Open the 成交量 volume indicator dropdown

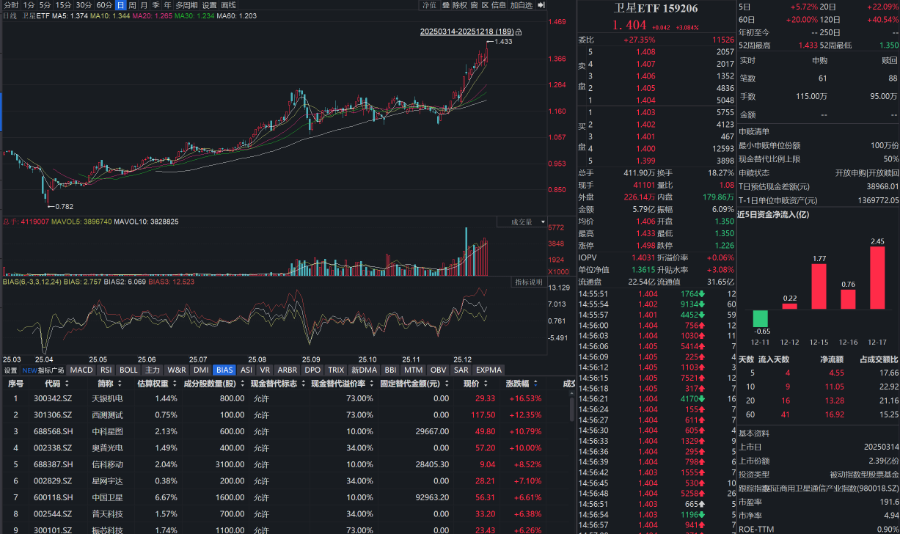coord(524,222)
